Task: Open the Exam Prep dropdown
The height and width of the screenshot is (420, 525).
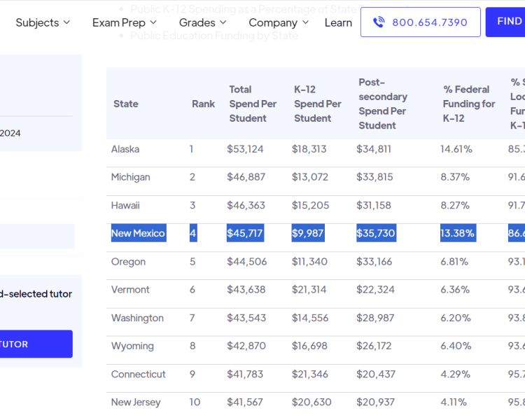Action: pyautogui.click(x=124, y=22)
